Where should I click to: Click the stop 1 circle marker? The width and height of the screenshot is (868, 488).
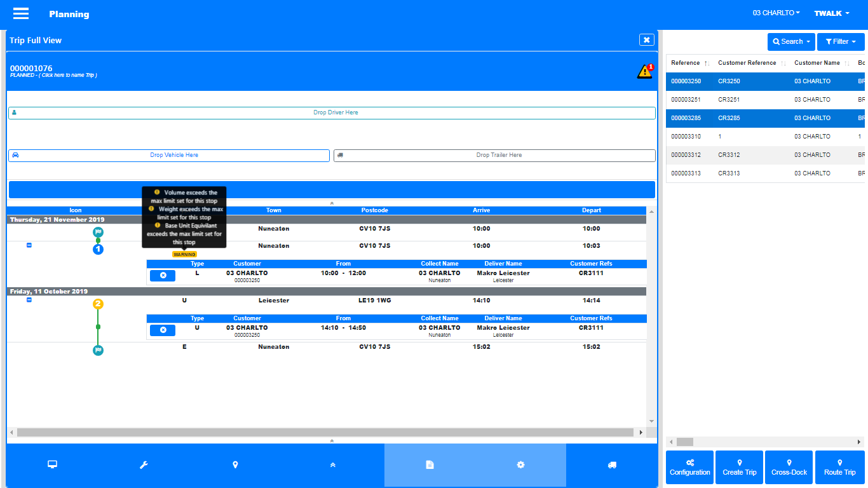click(98, 249)
